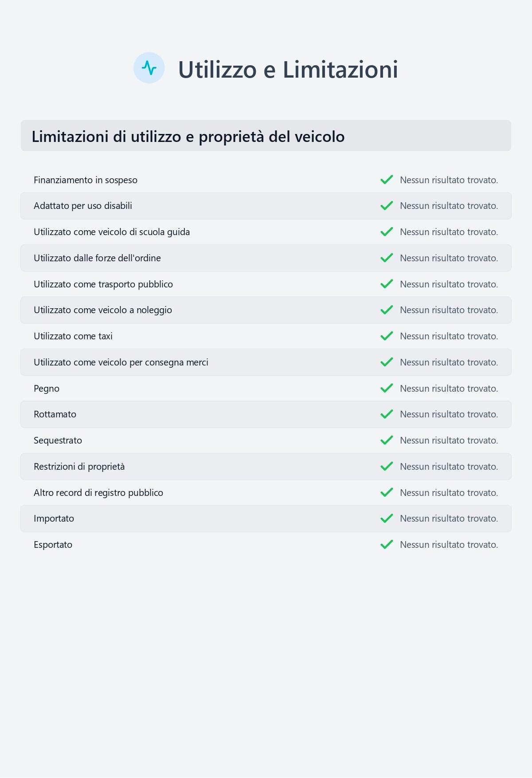Click the pulse icon beside Utilizzo e Limitazioni
The height and width of the screenshot is (778, 532).
[149, 68]
